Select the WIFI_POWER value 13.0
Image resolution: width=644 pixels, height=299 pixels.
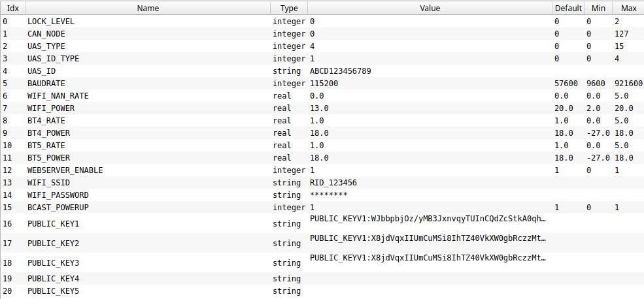(x=319, y=108)
